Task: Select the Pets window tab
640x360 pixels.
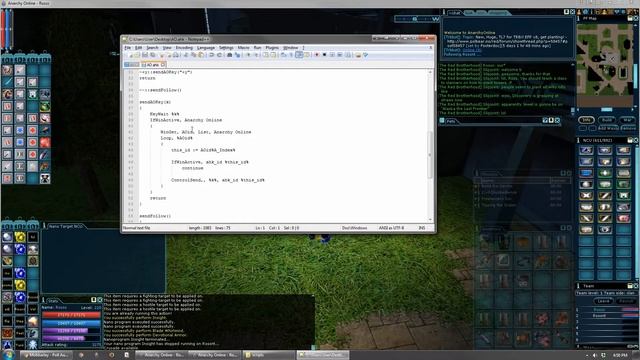Action: [x=451, y=121]
